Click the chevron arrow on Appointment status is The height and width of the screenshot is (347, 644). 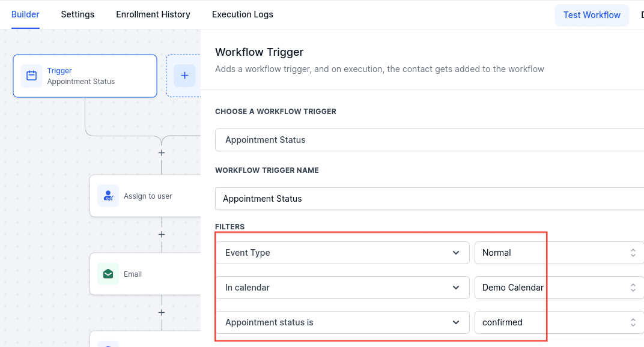[x=456, y=322]
